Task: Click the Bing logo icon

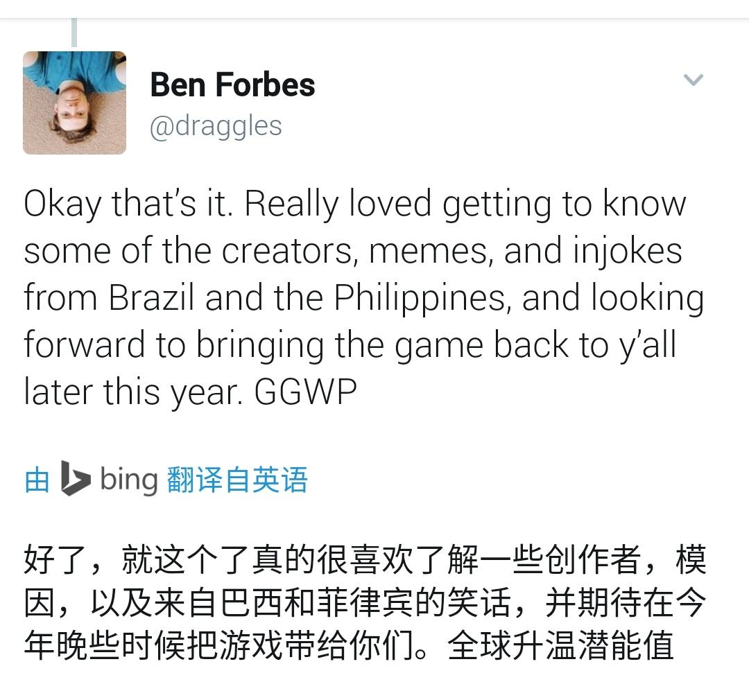Action: (x=75, y=478)
